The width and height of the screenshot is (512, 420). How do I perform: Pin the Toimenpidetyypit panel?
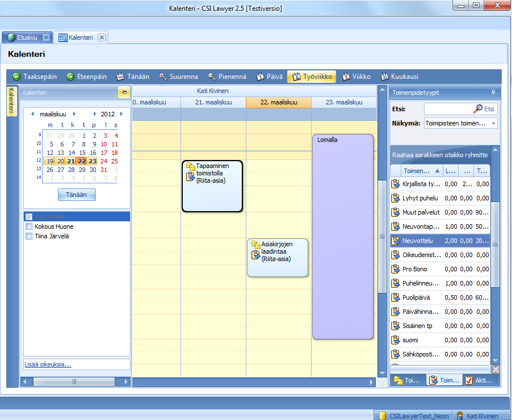point(493,93)
